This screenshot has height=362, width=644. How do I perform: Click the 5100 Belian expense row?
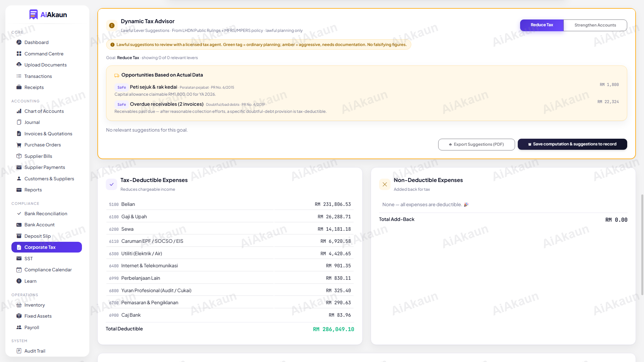click(230, 204)
